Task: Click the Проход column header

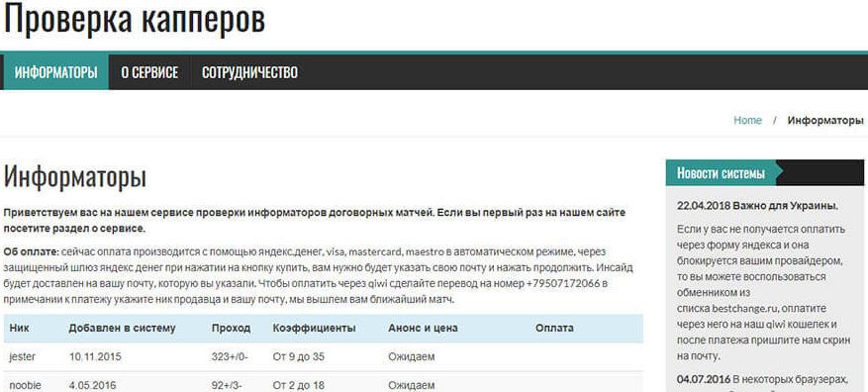Action: pyautogui.click(x=231, y=328)
